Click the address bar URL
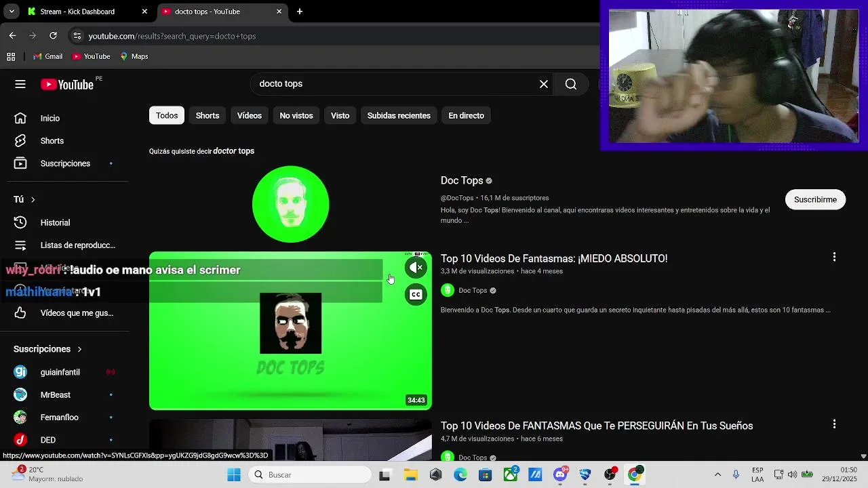The image size is (868, 488). tap(172, 36)
